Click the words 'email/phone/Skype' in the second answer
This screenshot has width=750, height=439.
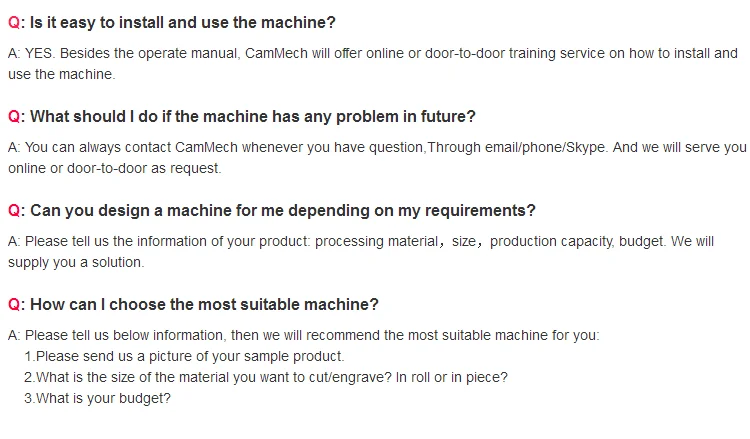(x=546, y=148)
